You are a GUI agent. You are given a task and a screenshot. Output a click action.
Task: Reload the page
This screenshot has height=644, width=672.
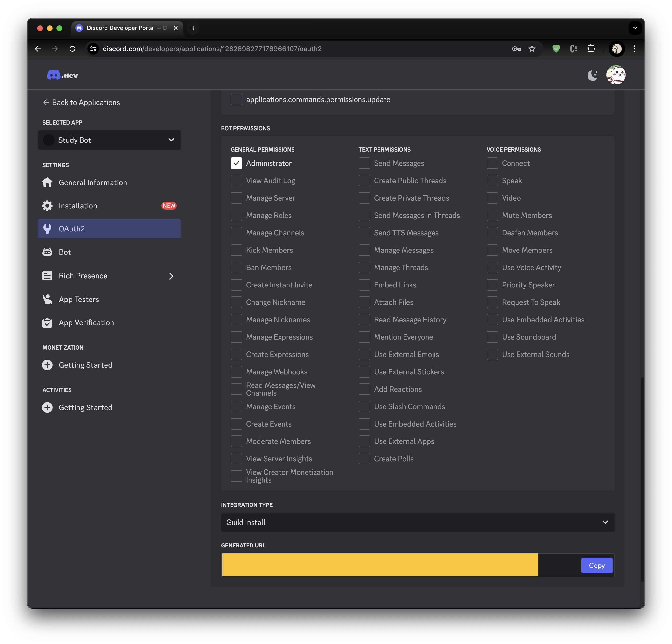(x=72, y=49)
